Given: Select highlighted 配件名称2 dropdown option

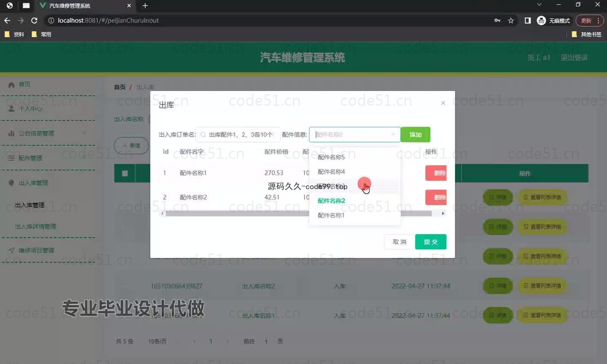Looking at the screenshot, I should 355,201.
